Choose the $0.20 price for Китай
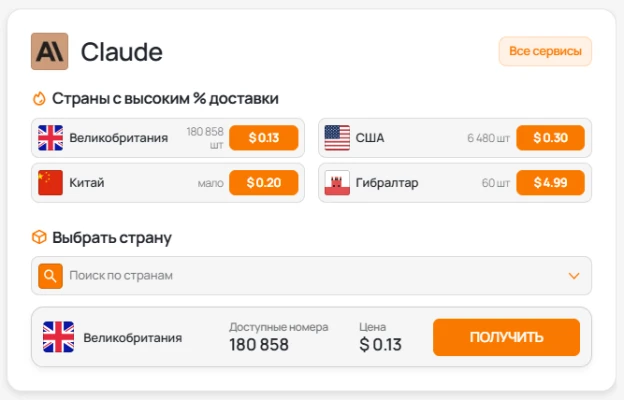This screenshot has height=400, width=624. (263, 183)
